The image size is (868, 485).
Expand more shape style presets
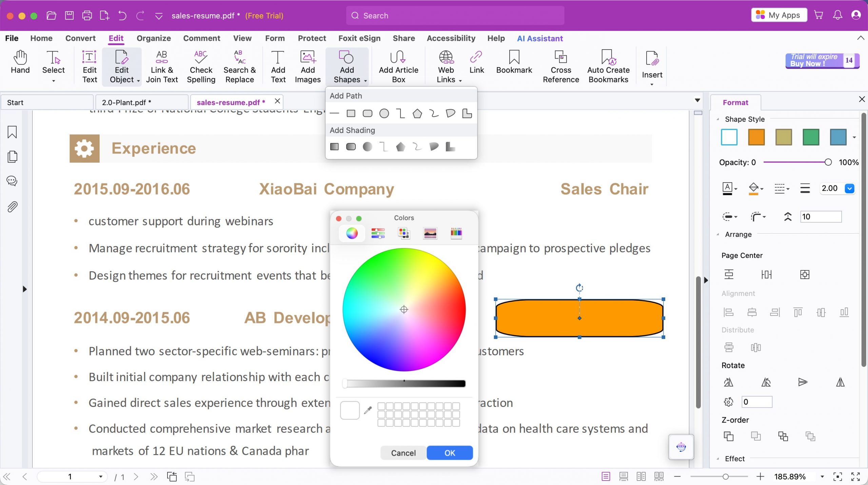pyautogui.click(x=854, y=137)
